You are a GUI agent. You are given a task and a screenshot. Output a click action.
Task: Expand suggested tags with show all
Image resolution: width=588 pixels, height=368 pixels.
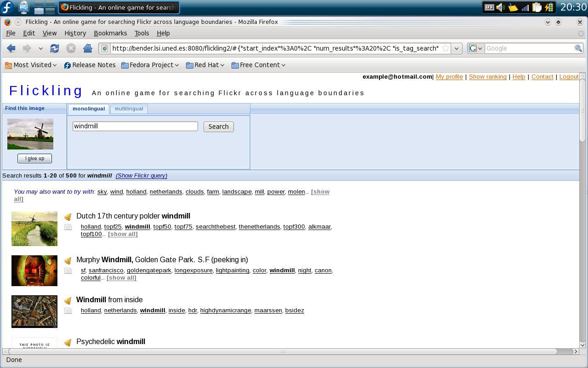point(320,192)
